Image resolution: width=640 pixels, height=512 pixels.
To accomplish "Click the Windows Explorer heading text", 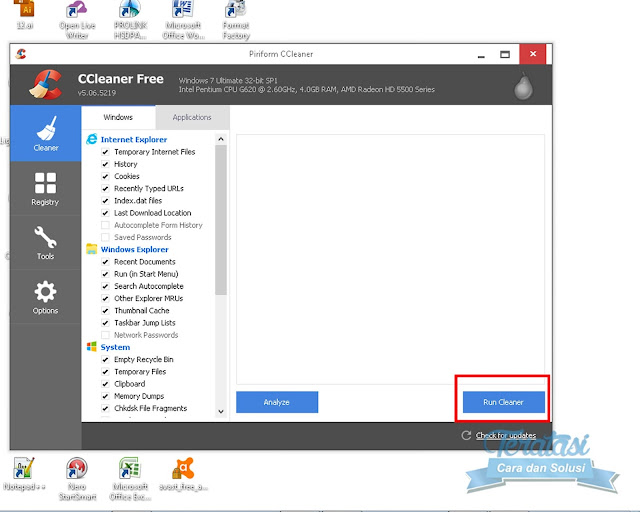I will coord(135,249).
